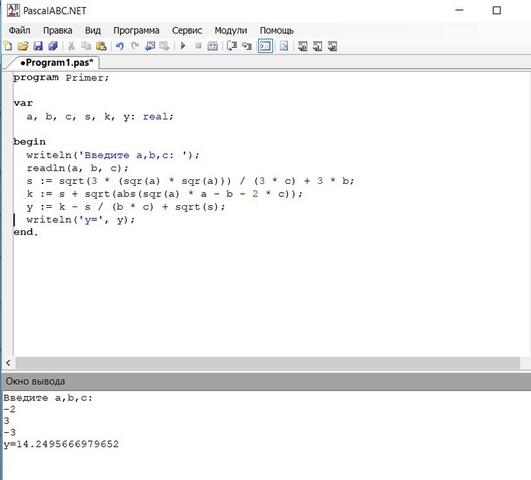The width and height of the screenshot is (531, 480).
Task: Click the 'readln(a, b, c);' line
Action: 78,168
